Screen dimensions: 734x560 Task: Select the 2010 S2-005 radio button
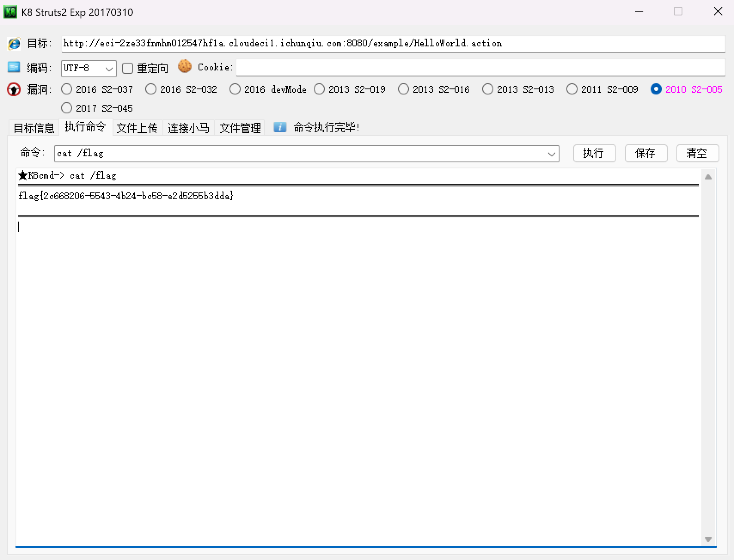656,89
